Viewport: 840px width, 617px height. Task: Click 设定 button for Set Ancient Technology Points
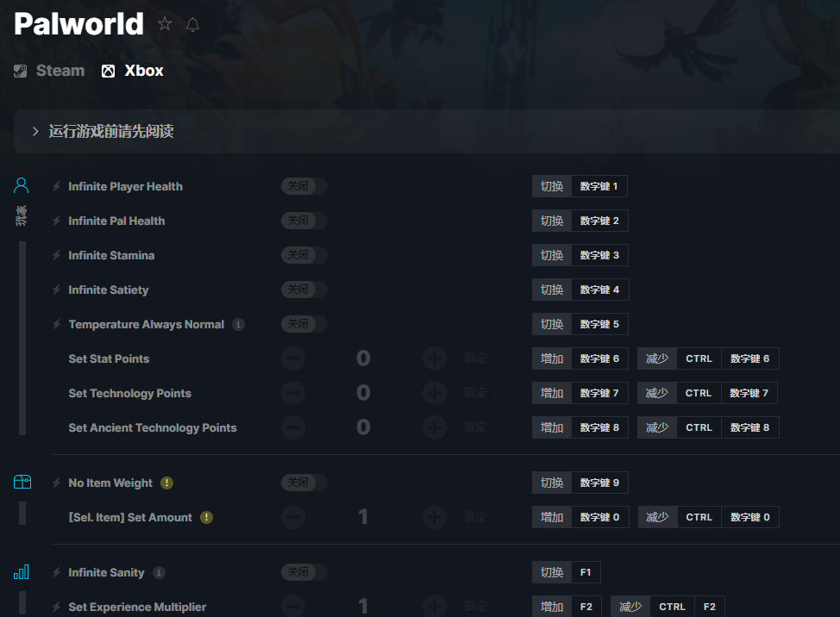(476, 427)
